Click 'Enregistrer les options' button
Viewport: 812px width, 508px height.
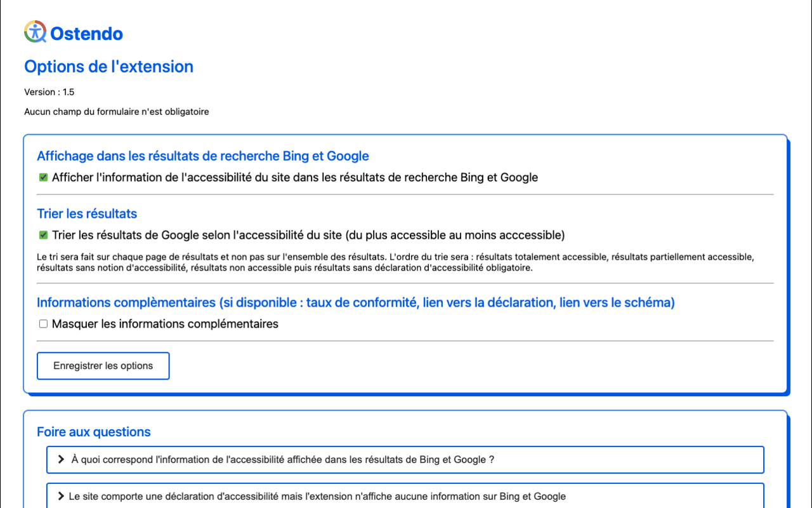(x=103, y=366)
